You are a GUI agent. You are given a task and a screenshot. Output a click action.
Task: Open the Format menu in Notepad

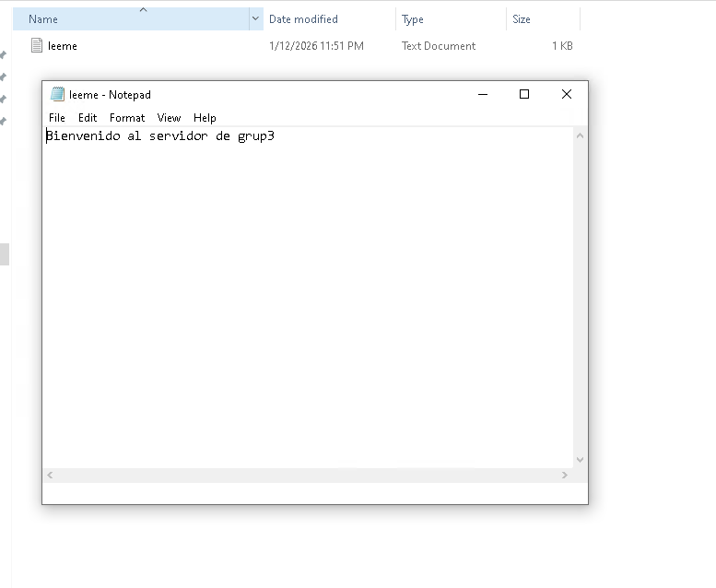pyautogui.click(x=127, y=118)
